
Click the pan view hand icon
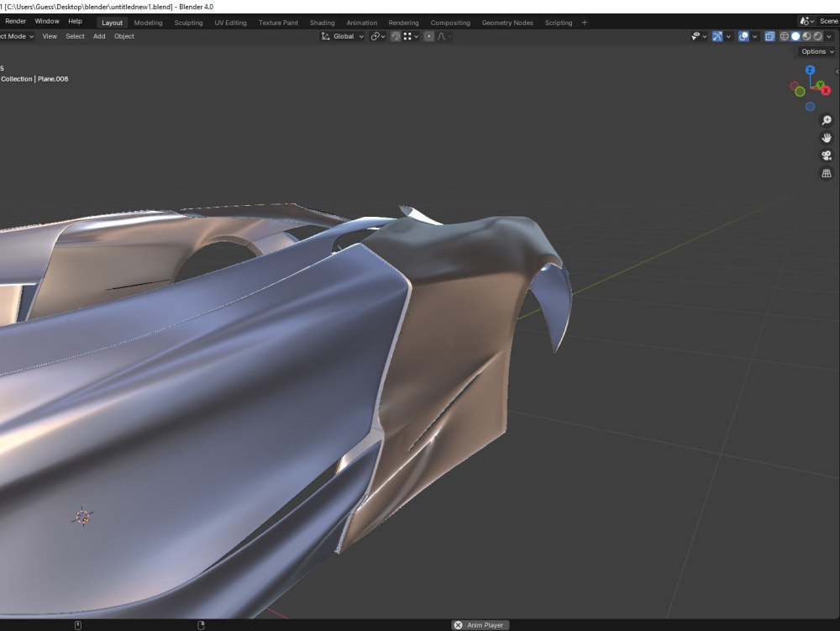(827, 138)
